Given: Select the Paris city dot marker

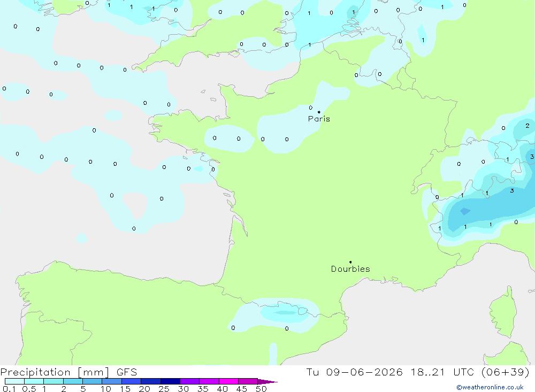Looking at the screenshot, I should tap(319, 112).
